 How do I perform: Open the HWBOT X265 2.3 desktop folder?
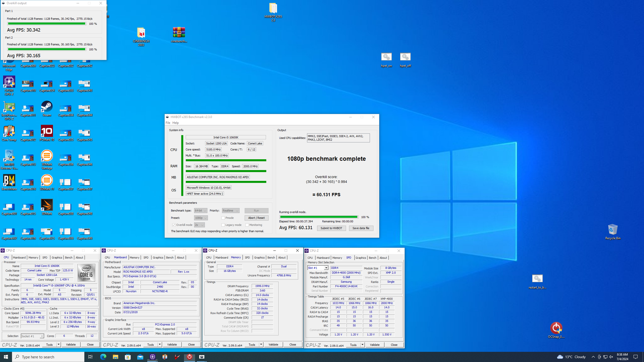click(273, 12)
